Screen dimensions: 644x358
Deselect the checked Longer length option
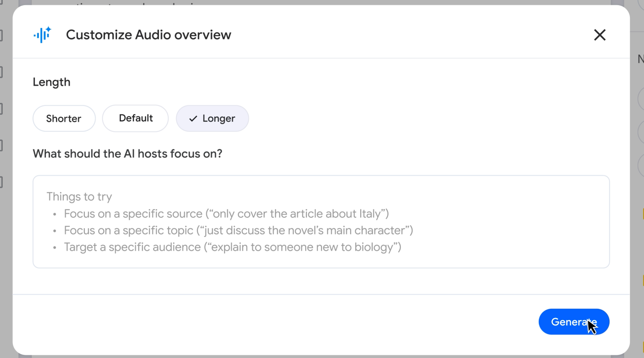(x=212, y=118)
